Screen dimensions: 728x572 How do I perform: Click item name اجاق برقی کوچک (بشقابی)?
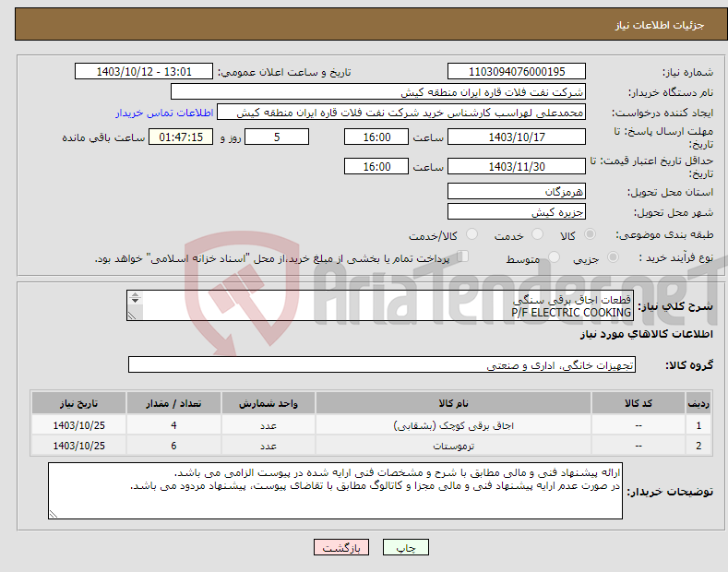point(453,425)
